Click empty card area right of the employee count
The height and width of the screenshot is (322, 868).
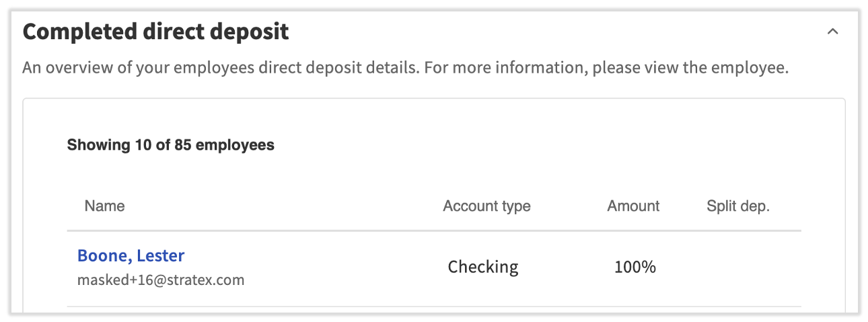(538, 145)
